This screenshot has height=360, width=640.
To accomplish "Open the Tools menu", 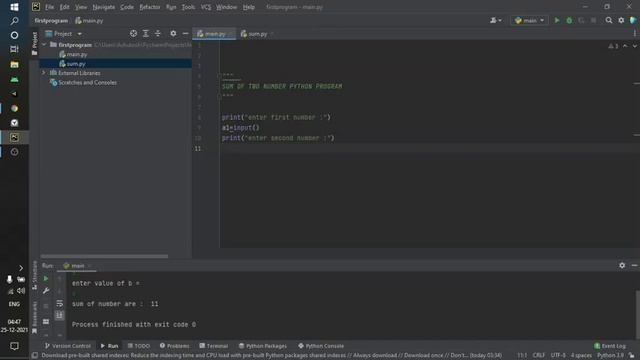I will point(188,7).
